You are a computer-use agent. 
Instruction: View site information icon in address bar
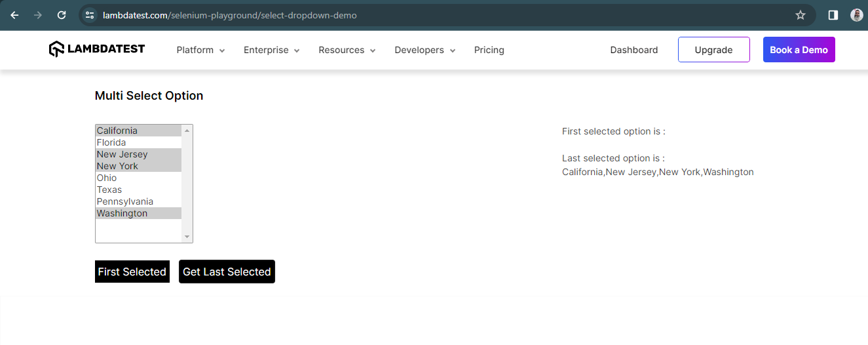tap(90, 15)
